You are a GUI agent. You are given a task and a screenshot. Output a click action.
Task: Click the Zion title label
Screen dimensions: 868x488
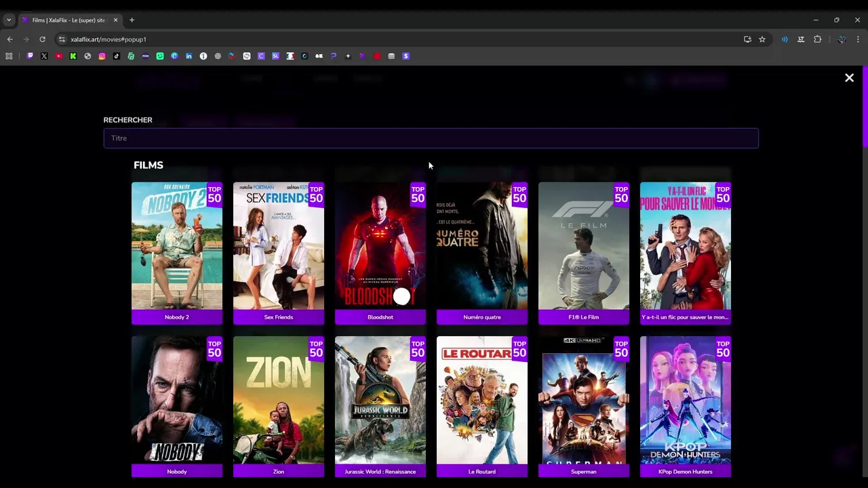pyautogui.click(x=279, y=472)
